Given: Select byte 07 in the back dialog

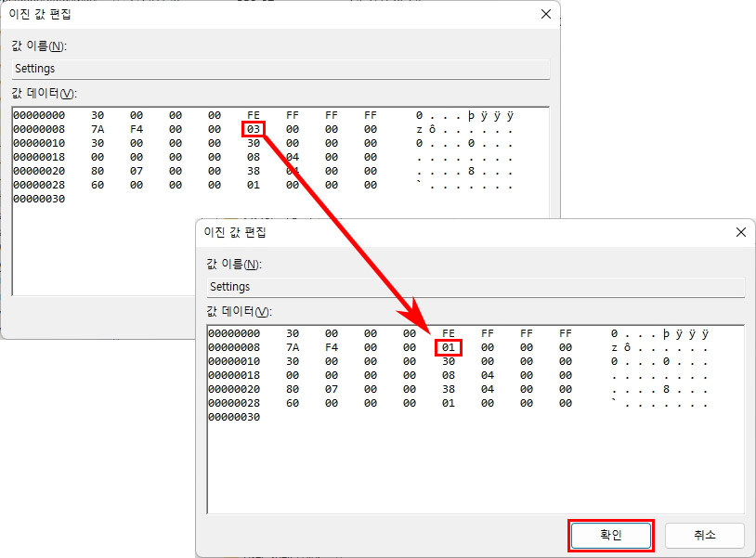Looking at the screenshot, I should pos(137,171).
